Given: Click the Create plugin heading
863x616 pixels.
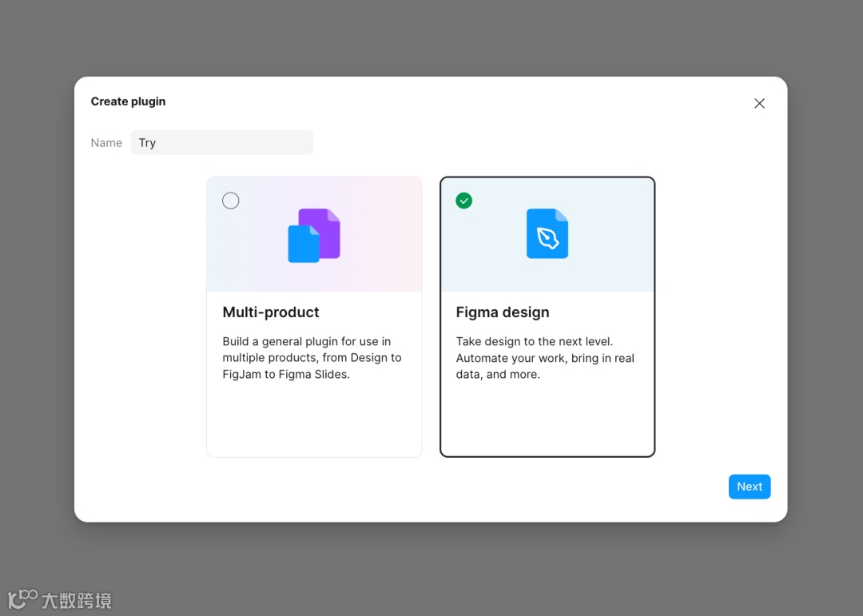Looking at the screenshot, I should 128,101.
